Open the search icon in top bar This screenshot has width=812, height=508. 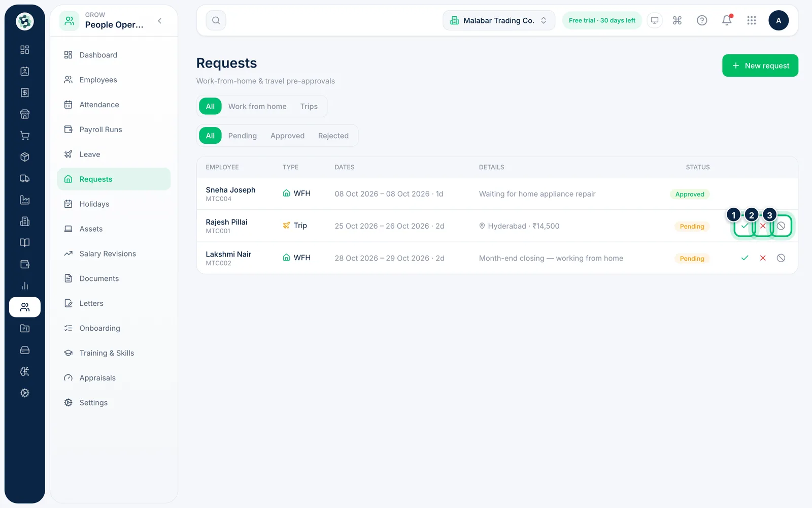pos(216,20)
